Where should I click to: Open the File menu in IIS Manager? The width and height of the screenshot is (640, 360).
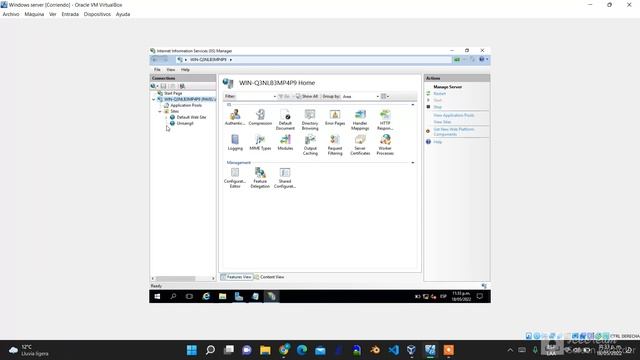click(157, 70)
